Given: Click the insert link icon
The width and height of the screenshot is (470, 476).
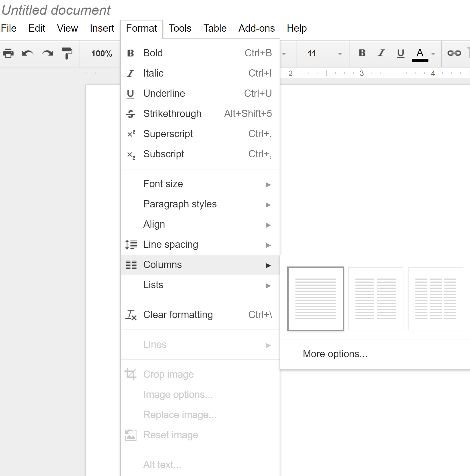Looking at the screenshot, I should point(454,53).
